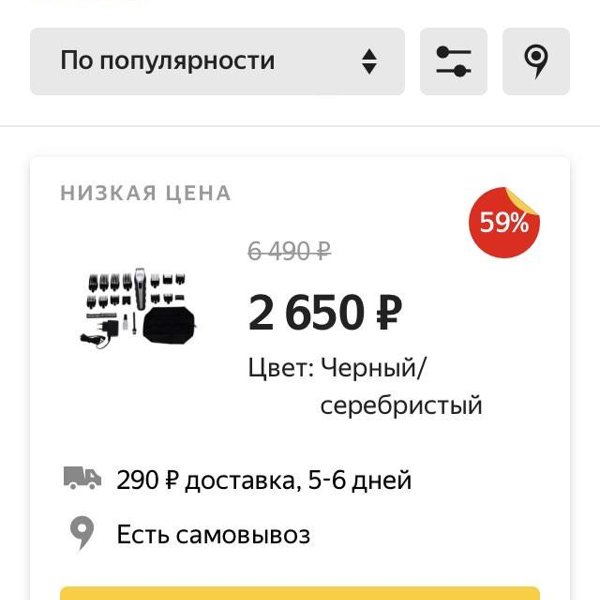This screenshot has width=600, height=600.
Task: Tap the map pin button in toolbar
Action: (x=536, y=61)
